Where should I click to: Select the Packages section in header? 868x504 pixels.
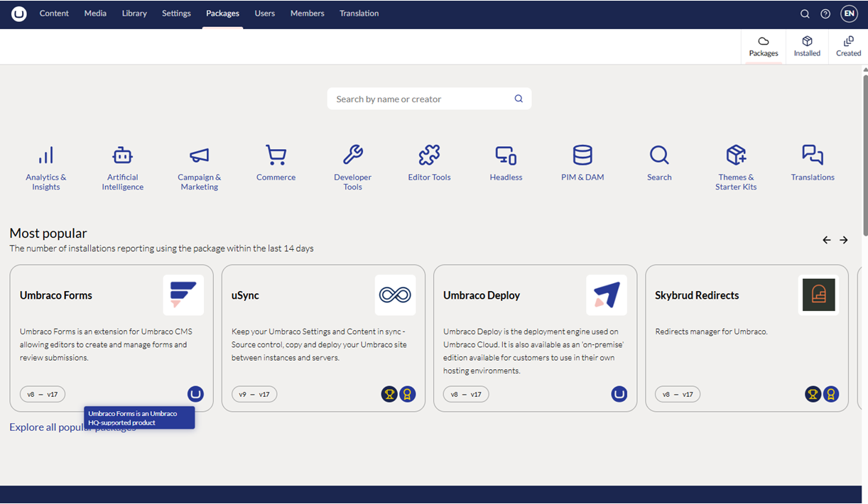223,13
